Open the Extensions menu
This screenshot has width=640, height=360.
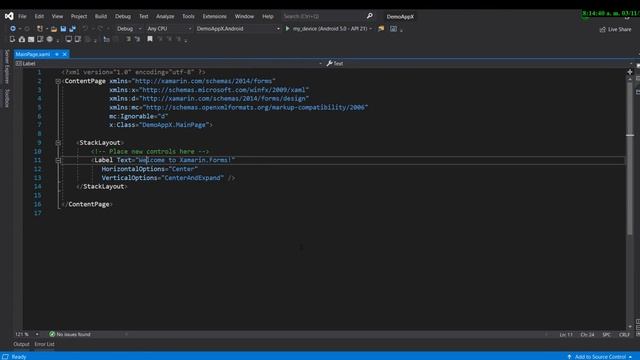tap(214, 16)
